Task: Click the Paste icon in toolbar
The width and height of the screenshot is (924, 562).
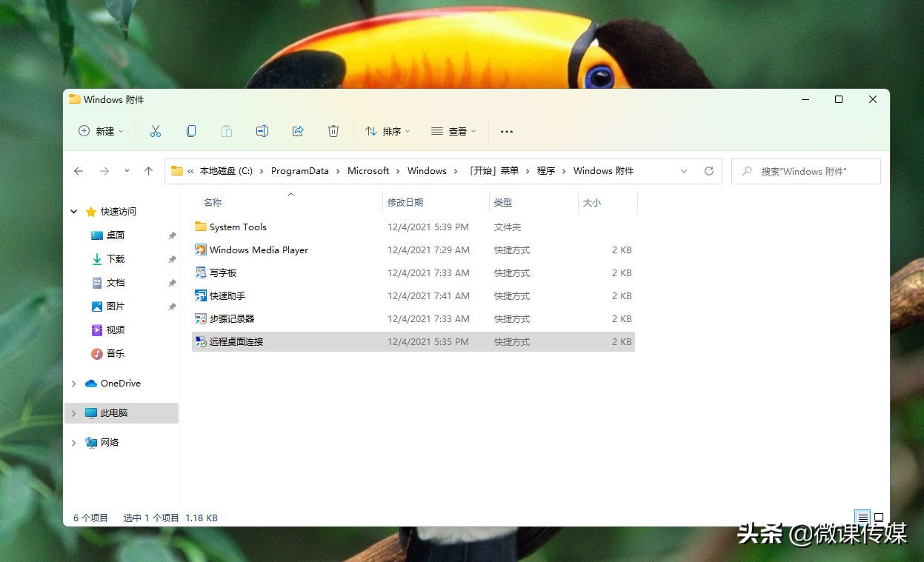Action: 227,131
